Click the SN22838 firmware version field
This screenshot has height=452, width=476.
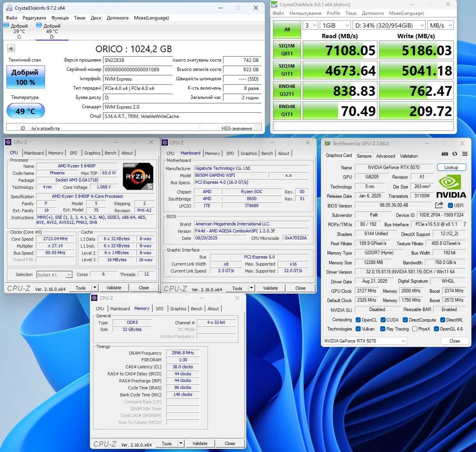pos(138,60)
